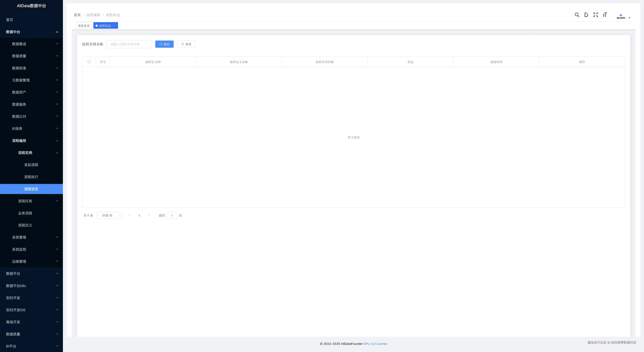Open 流程执行 in the sidebar
Screen dimensions: 644x352
[x=31, y=177]
